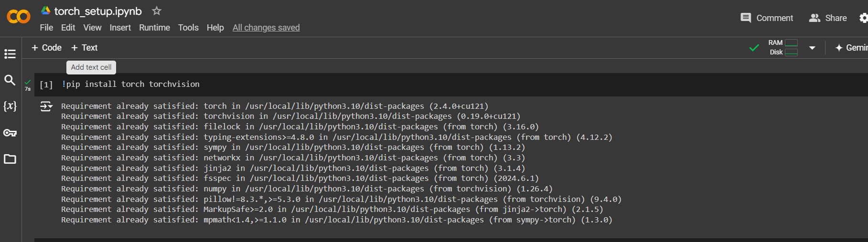This screenshot has width=868, height=242.
Task: Open the variables inspector {x} icon
Action: 10,106
